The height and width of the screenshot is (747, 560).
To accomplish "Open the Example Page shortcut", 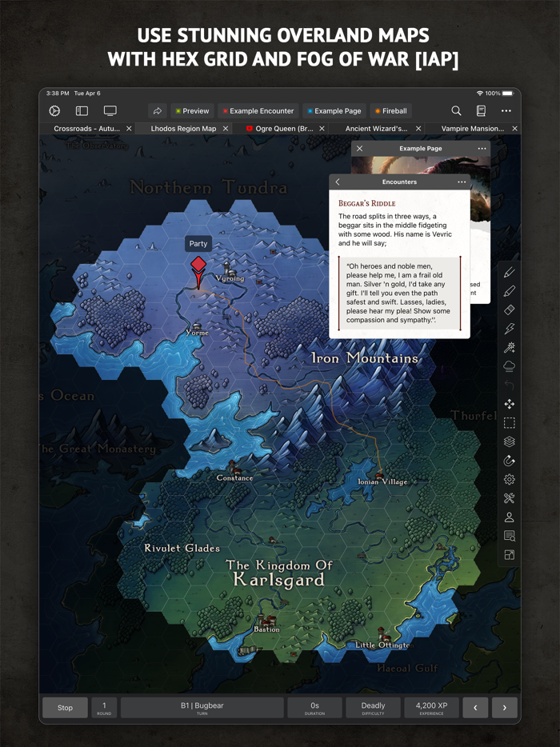I will click(334, 111).
